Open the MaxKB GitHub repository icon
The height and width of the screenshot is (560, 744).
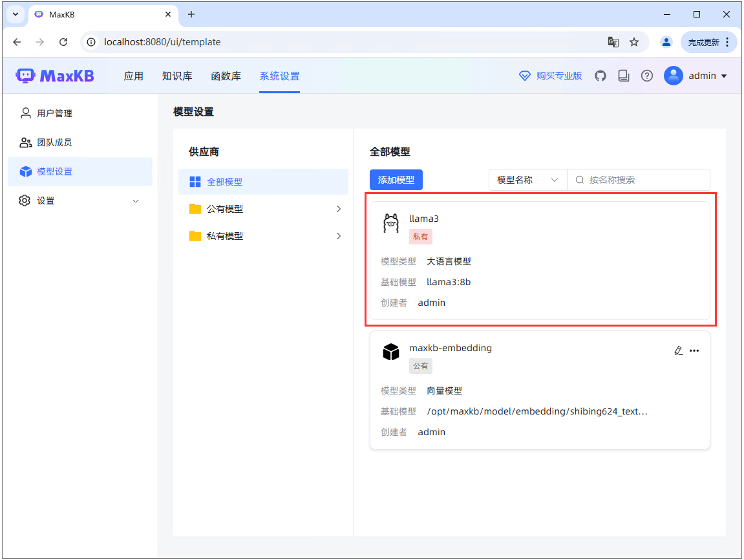(x=601, y=76)
